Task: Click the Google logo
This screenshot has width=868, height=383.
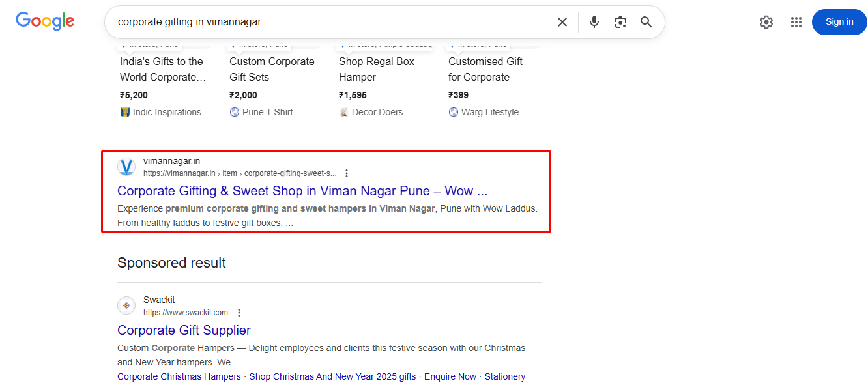Action: point(44,21)
